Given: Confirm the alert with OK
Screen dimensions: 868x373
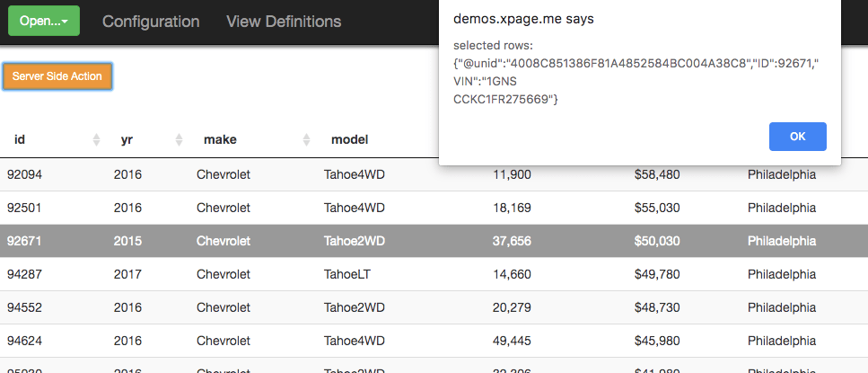Looking at the screenshot, I should 797,137.
